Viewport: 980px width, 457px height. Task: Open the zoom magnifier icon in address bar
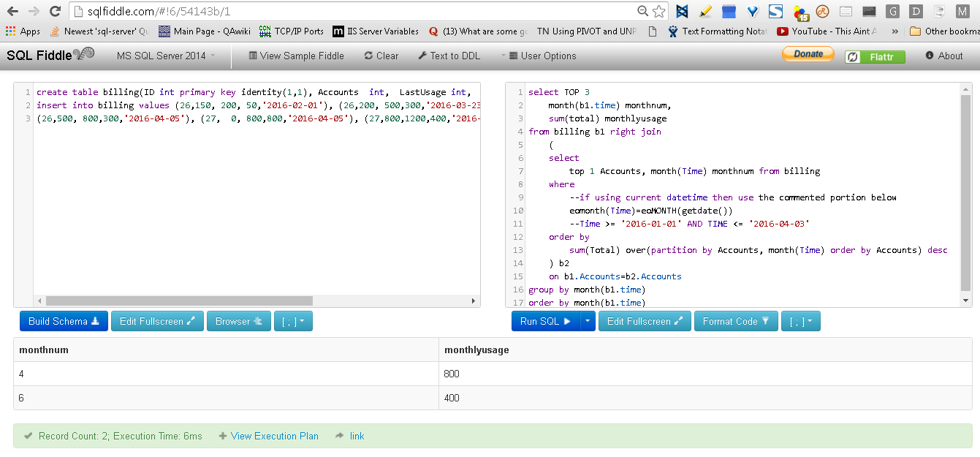(642, 12)
